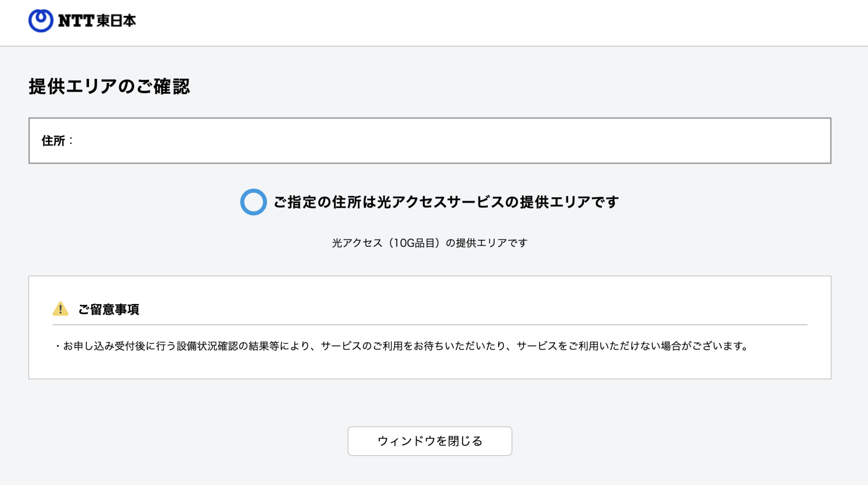The image size is (868, 485).
Task: Click the page header bar area
Action: click(x=434, y=22)
